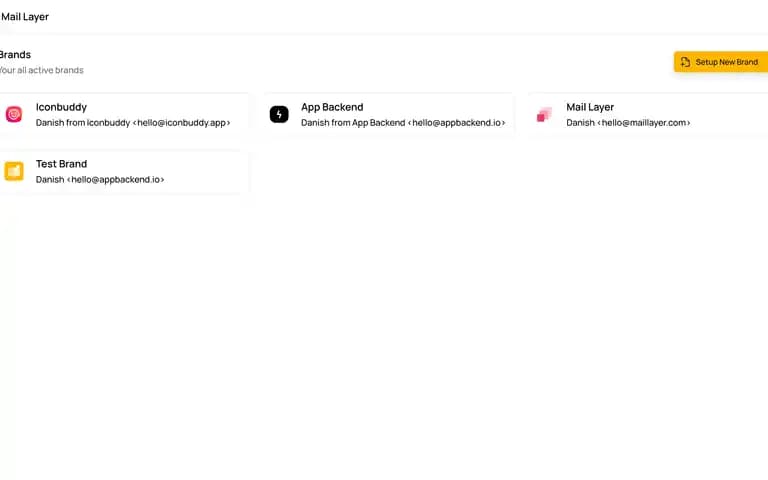The height and width of the screenshot is (480, 768).
Task: Click the Brands page heading
Action: (15, 55)
